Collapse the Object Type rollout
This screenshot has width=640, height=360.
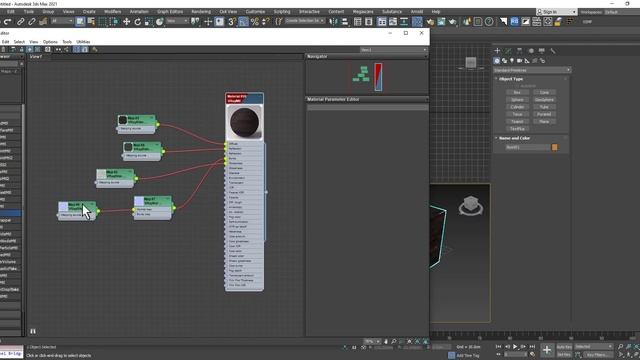pyautogui.click(x=511, y=79)
